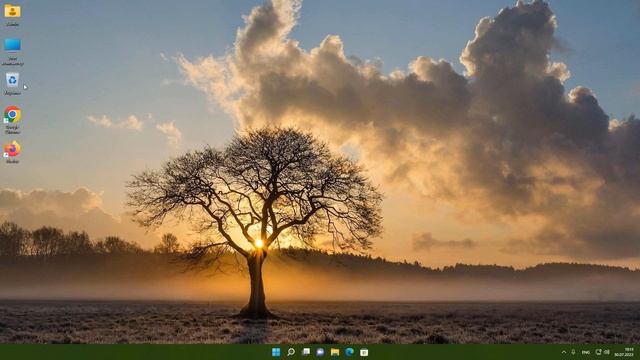Open the ENG input language switcher
This screenshot has width=640, height=360.
pos(586,352)
